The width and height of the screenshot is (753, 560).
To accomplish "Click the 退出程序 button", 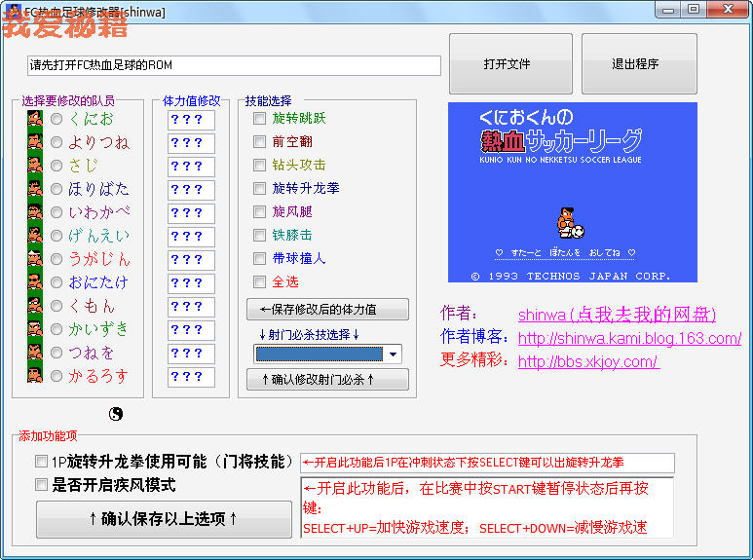I will tap(638, 64).
